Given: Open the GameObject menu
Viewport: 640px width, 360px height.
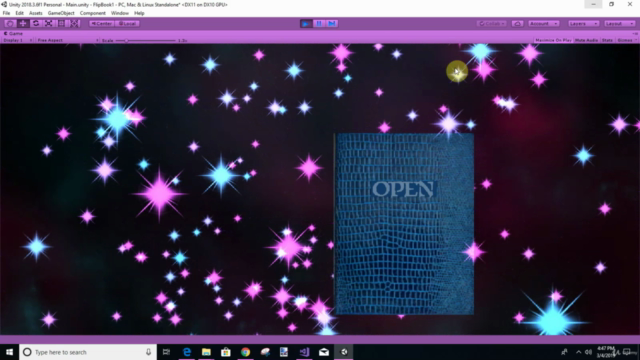Looking at the screenshot, I should coord(61,13).
